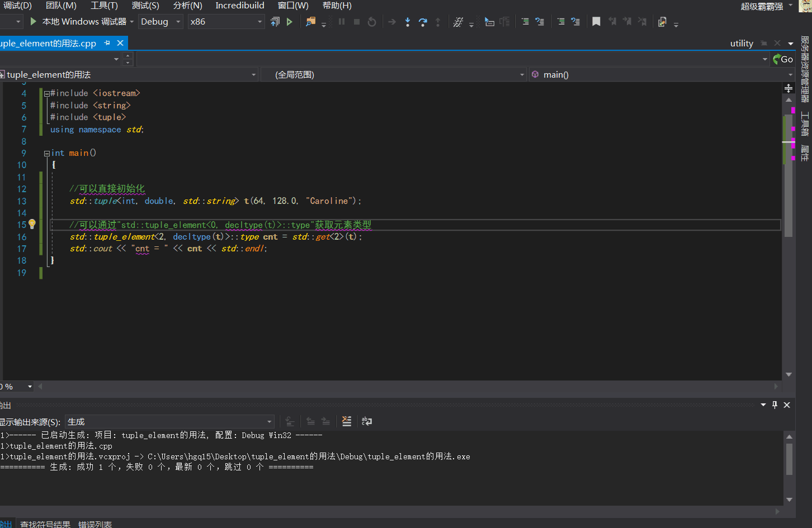Screen dimensions: 812x528
Task: Click the Go button in navigation bar
Action: coord(783,59)
